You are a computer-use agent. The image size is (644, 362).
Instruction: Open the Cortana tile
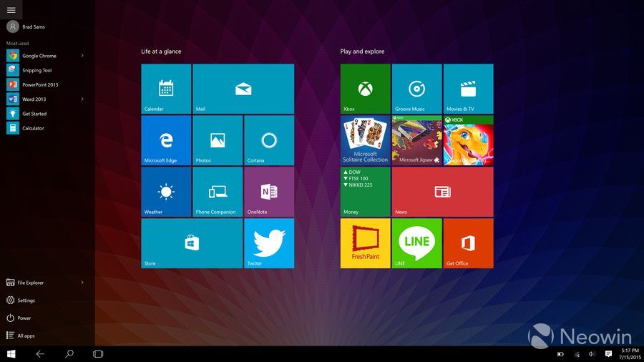(269, 140)
